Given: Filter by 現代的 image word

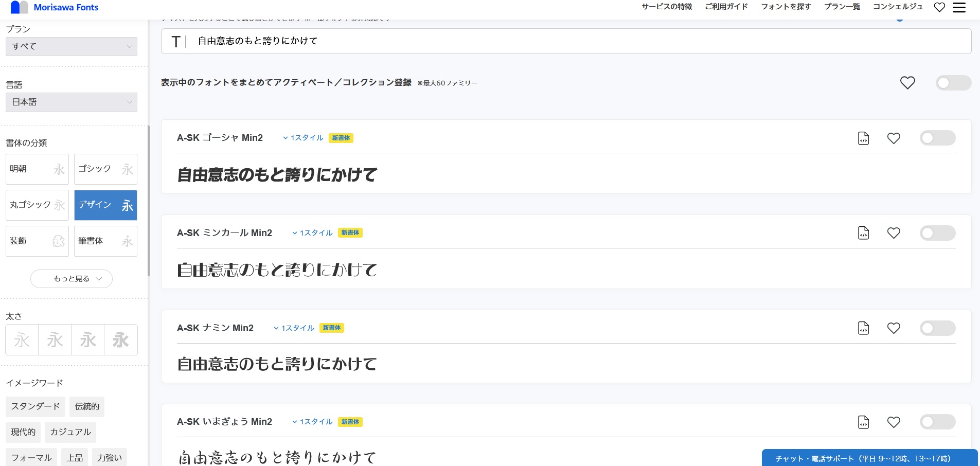Looking at the screenshot, I should 23,433.
